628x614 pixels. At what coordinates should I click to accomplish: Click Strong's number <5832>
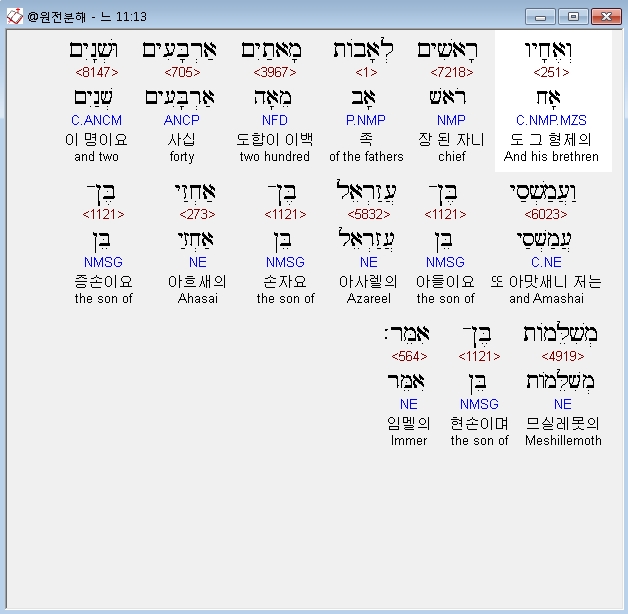tap(368, 214)
